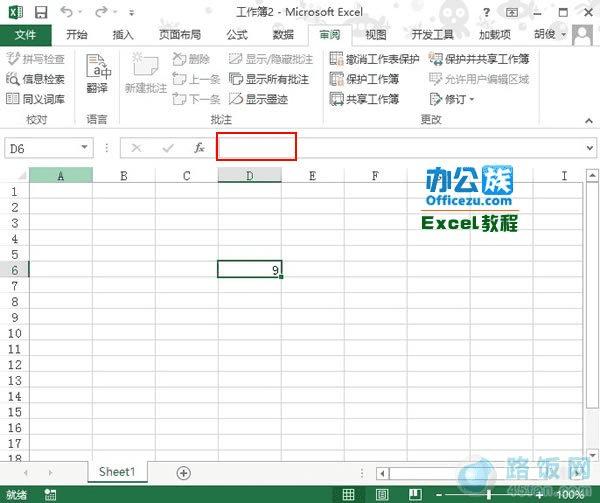Open Quick Access Toolbar customization arrow
Image resolution: width=600 pixels, height=503 pixels.
click(x=131, y=13)
